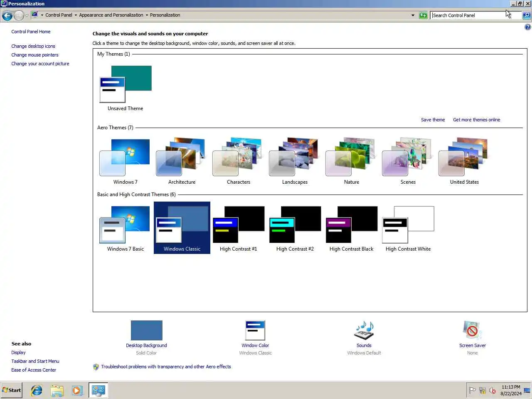Open the Display link under See also
Image resolution: width=532 pixels, height=399 pixels.
click(18, 352)
